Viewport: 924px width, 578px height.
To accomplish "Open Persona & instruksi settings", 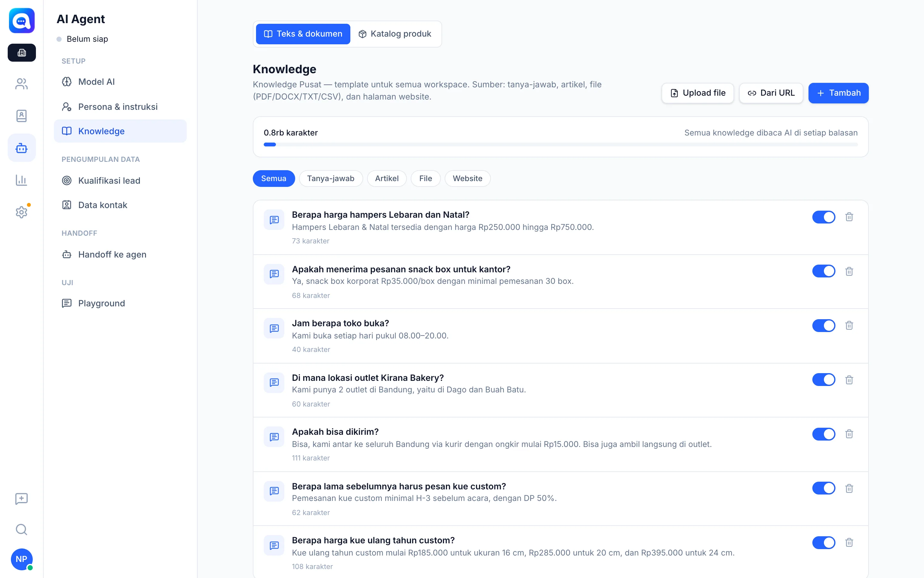I will pyautogui.click(x=120, y=107).
